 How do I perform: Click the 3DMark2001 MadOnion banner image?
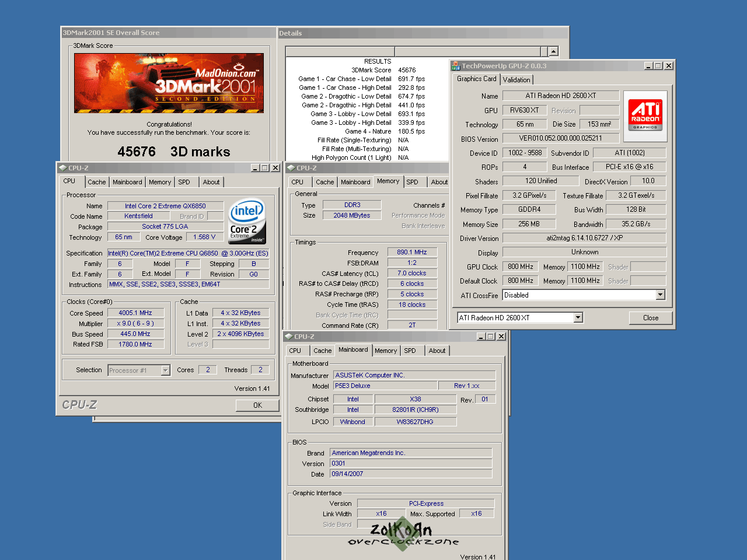pyautogui.click(x=169, y=83)
